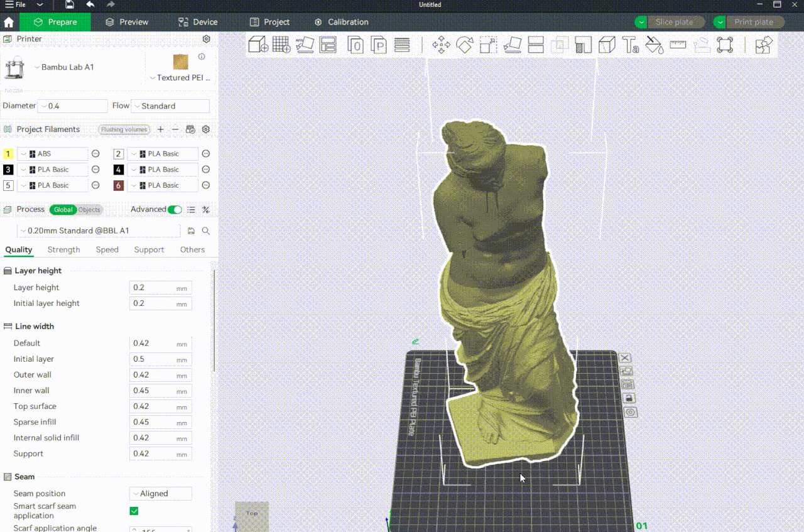Open the Variable layer height tool
Image resolution: width=804 pixels, height=532 pixels.
402,45
